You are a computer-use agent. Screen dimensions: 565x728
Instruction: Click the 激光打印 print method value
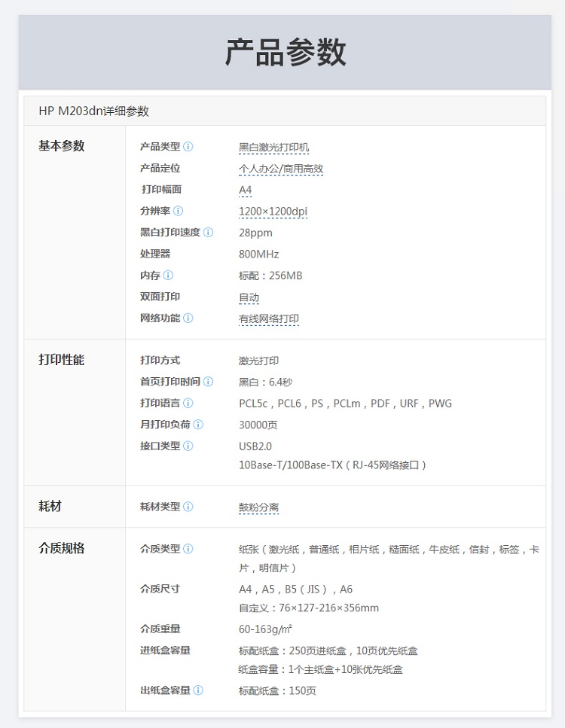point(258,361)
